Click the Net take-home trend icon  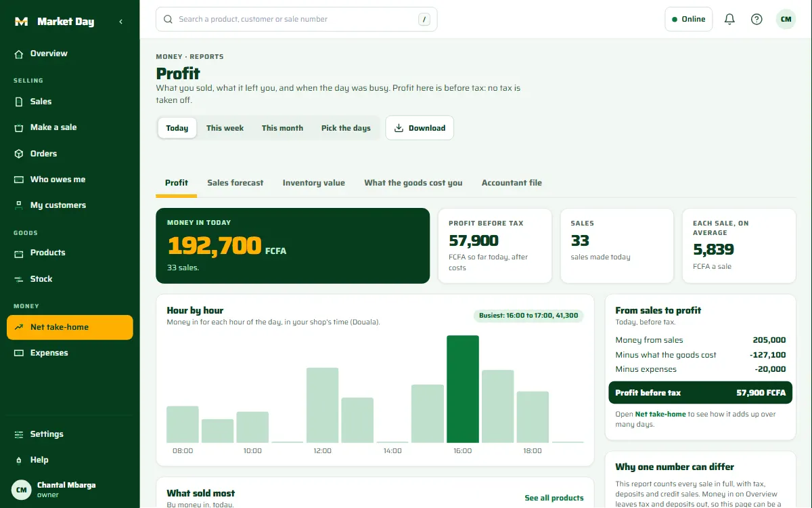19,327
